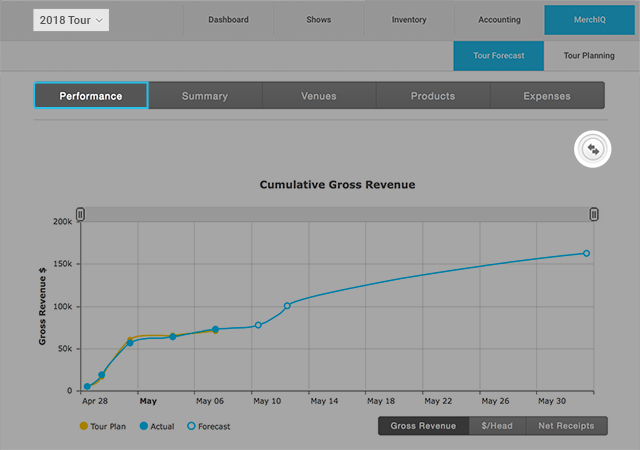Select the MerchIQ menu item
Image resolution: width=640 pixels, height=450 pixels.
pyautogui.click(x=588, y=20)
